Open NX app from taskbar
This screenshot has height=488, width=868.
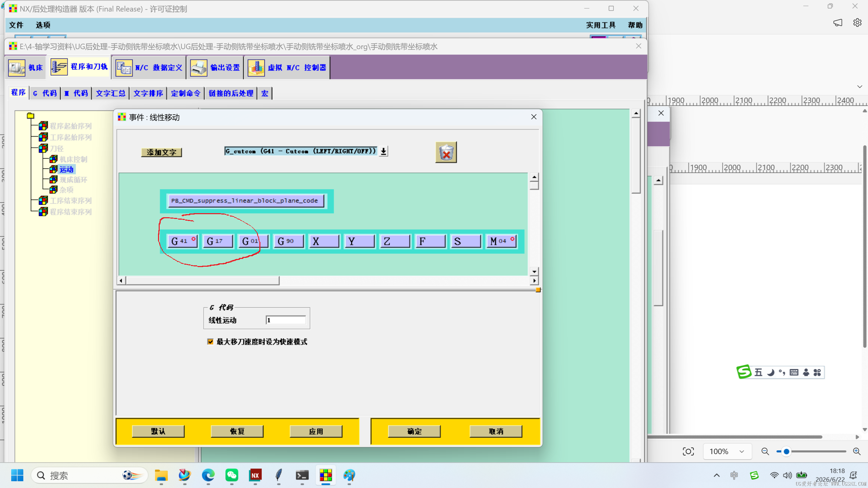255,475
